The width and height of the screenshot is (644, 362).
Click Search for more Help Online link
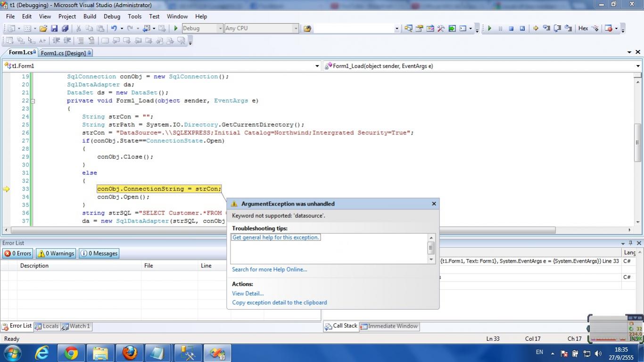[x=269, y=270]
